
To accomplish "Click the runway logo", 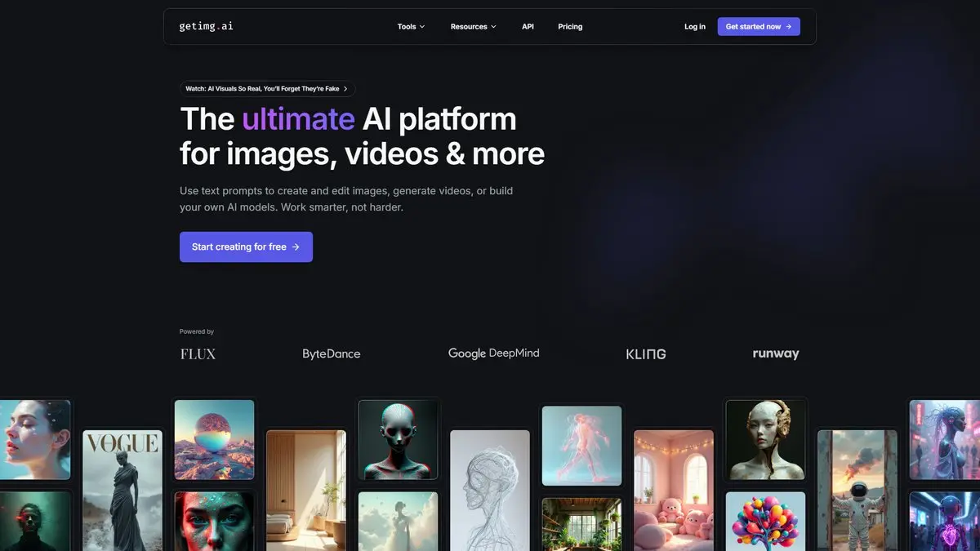I will pos(775,353).
